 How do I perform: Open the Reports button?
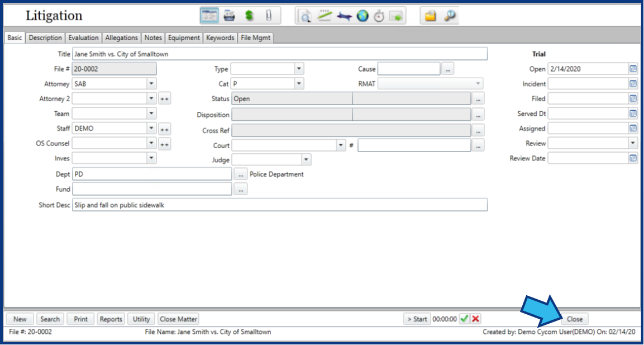coord(111,319)
